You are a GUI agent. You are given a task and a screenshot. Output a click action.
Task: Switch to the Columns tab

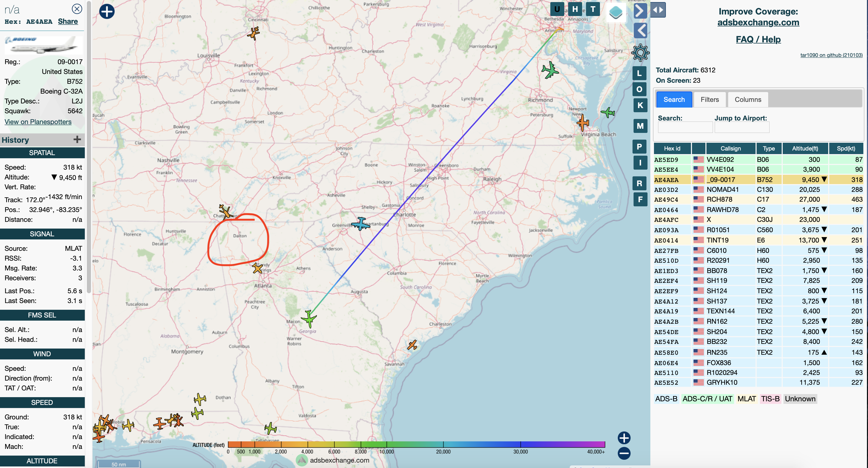click(x=748, y=100)
